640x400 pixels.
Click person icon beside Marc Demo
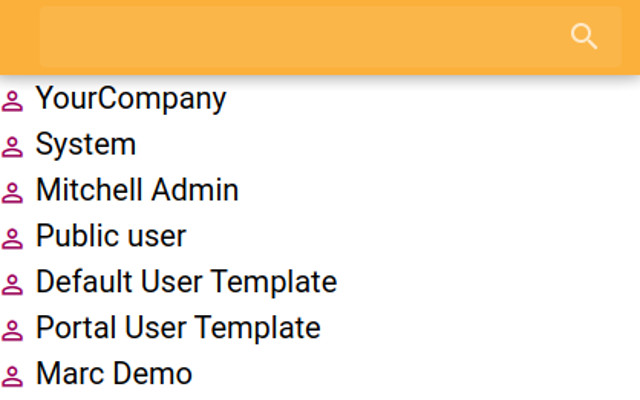[x=12, y=376]
